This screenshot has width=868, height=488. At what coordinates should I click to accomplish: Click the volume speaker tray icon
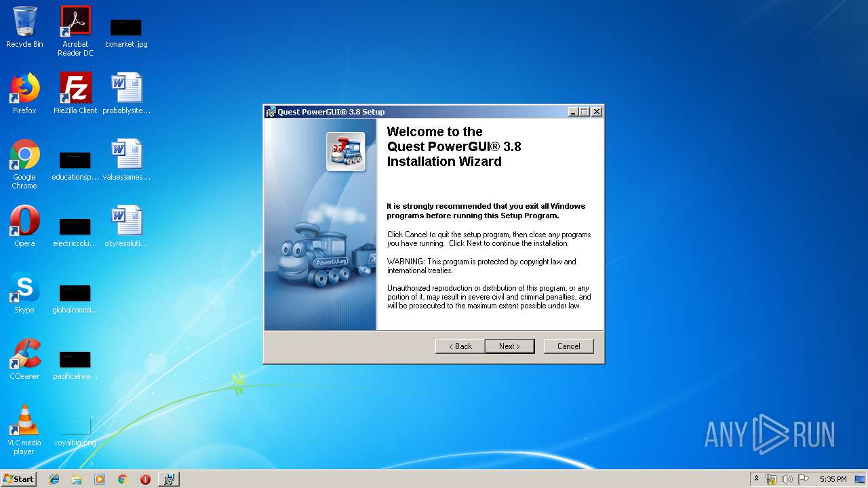pyautogui.click(x=787, y=479)
